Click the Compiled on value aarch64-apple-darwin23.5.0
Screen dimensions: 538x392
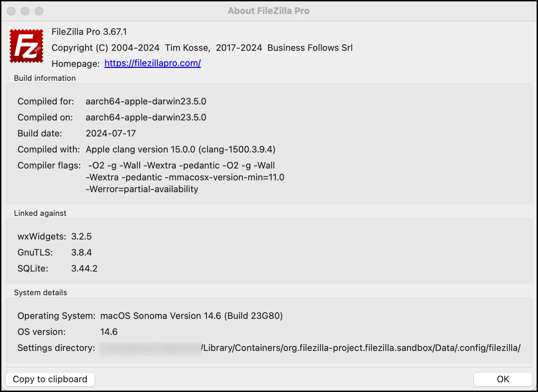pyautogui.click(x=146, y=117)
